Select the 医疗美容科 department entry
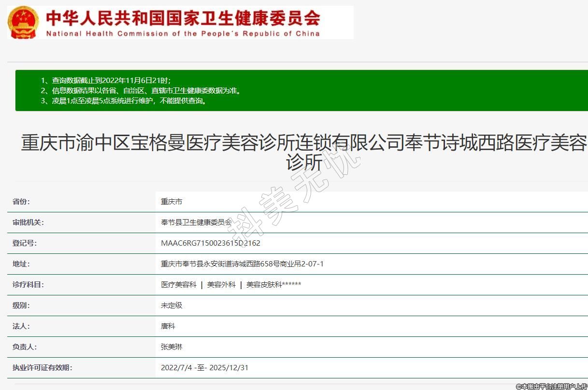The image size is (588, 390). point(179,285)
